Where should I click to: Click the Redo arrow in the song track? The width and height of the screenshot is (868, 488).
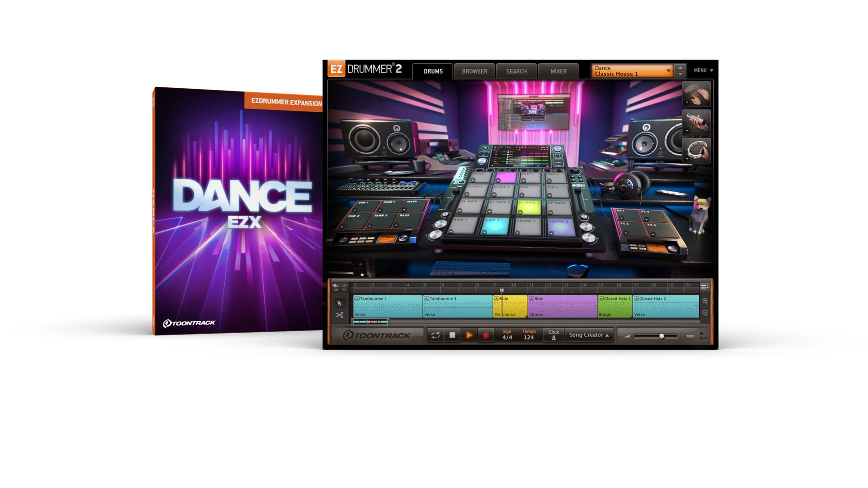pyautogui.click(x=344, y=287)
